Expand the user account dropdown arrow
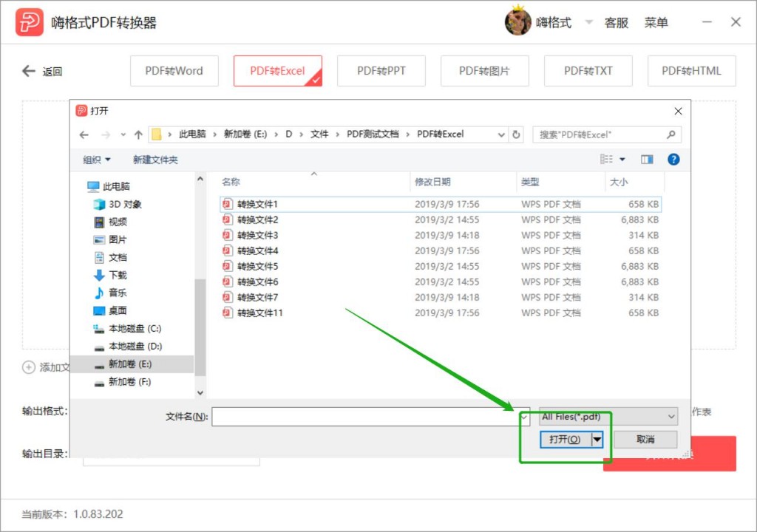 click(x=588, y=22)
